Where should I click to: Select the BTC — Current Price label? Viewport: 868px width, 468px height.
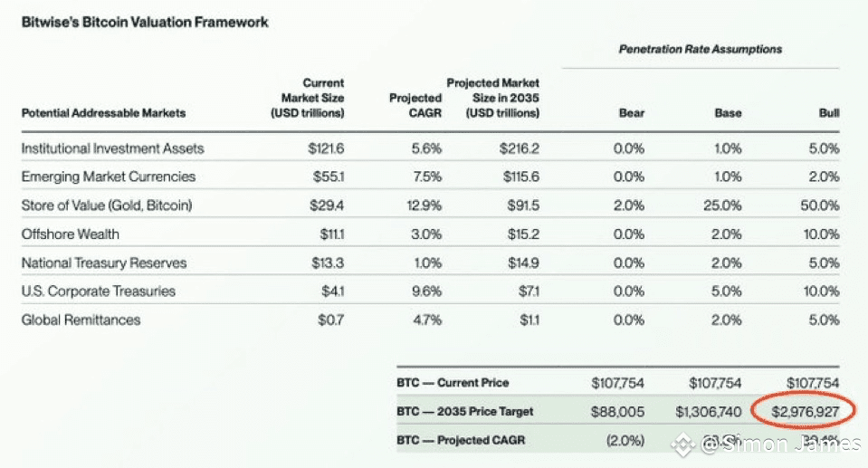(x=453, y=383)
